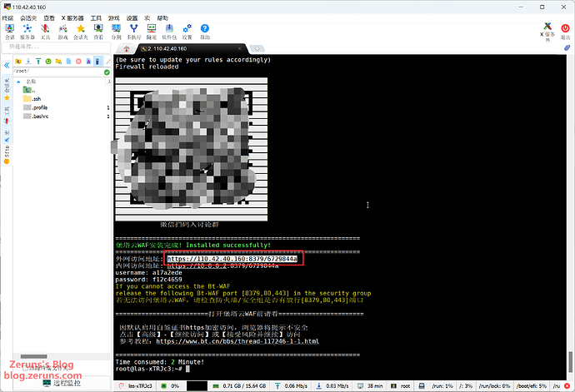Click the red 退出 exit icon

pos(565,32)
